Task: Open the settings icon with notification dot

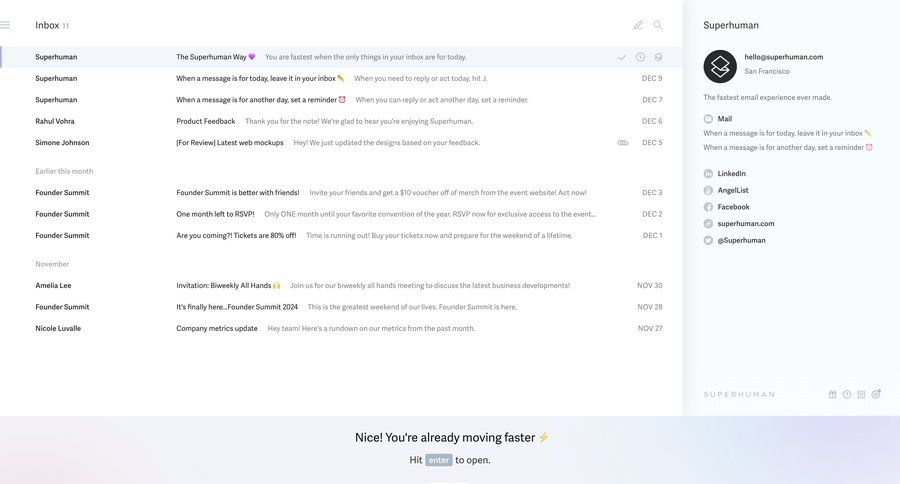Action: coord(876,394)
